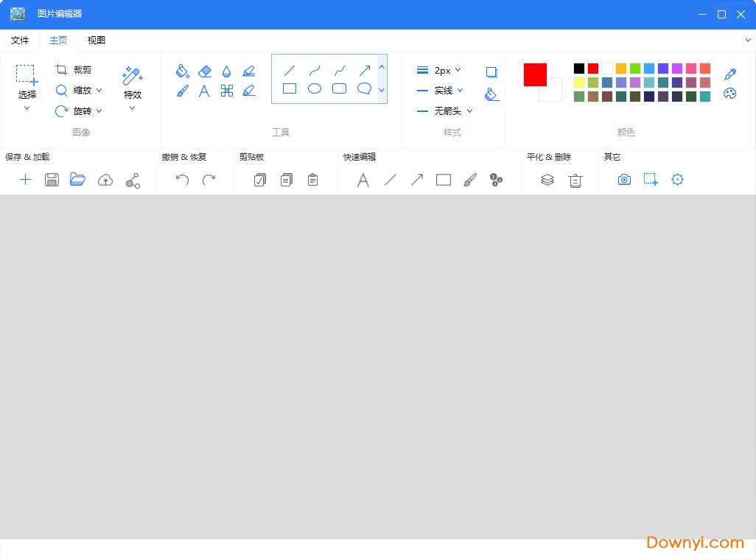Open the color palette picker
756x560 pixels.
[x=730, y=94]
